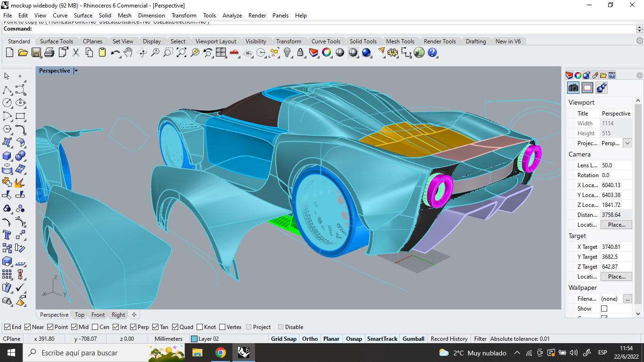
Task: Click the Pan view hand icon
Action: [127, 52]
